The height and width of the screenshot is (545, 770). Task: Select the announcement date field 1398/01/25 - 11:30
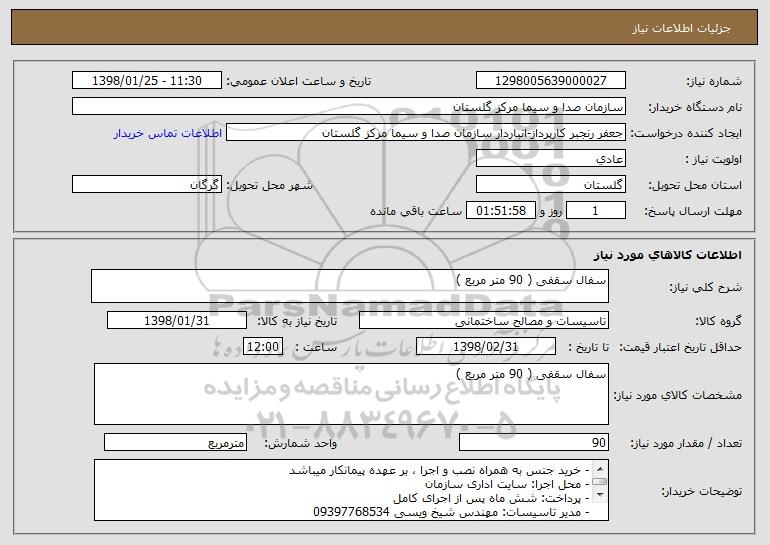[147, 80]
